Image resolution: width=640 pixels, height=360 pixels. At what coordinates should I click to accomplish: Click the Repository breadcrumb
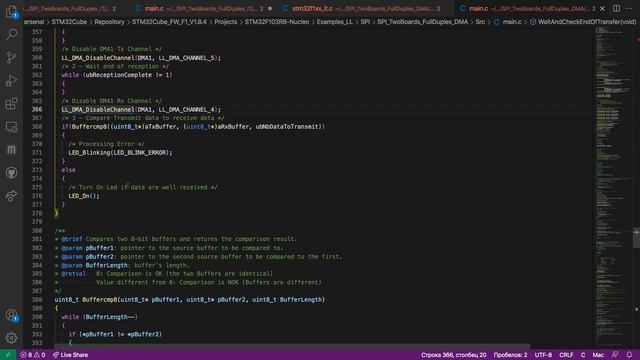pyautogui.click(x=109, y=22)
